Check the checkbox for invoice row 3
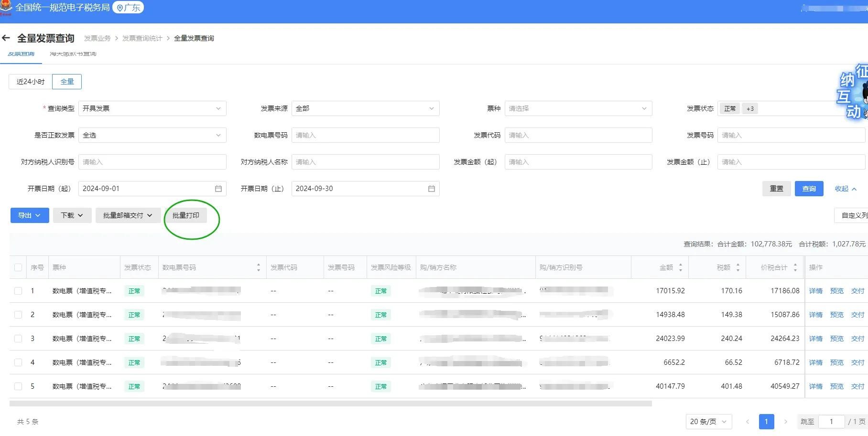868x436 pixels. 18,339
